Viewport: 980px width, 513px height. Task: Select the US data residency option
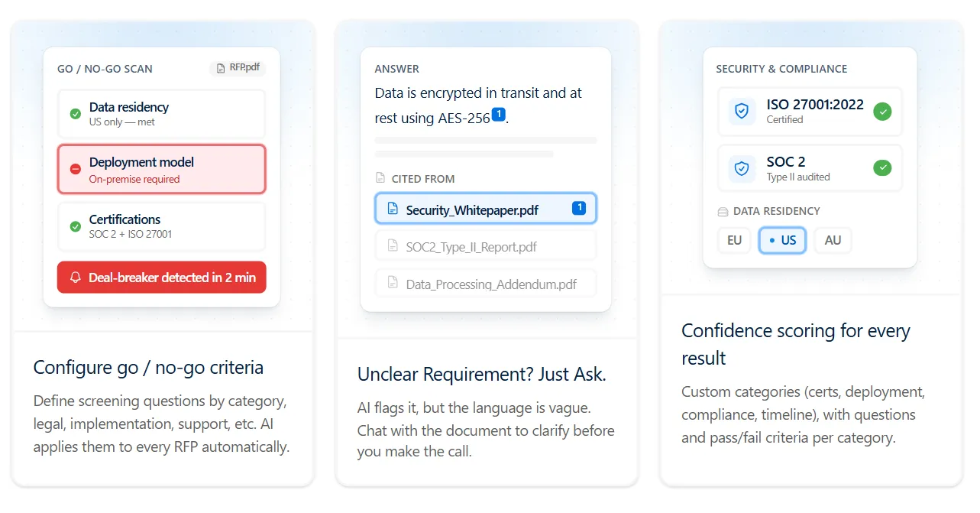pyautogui.click(x=782, y=240)
